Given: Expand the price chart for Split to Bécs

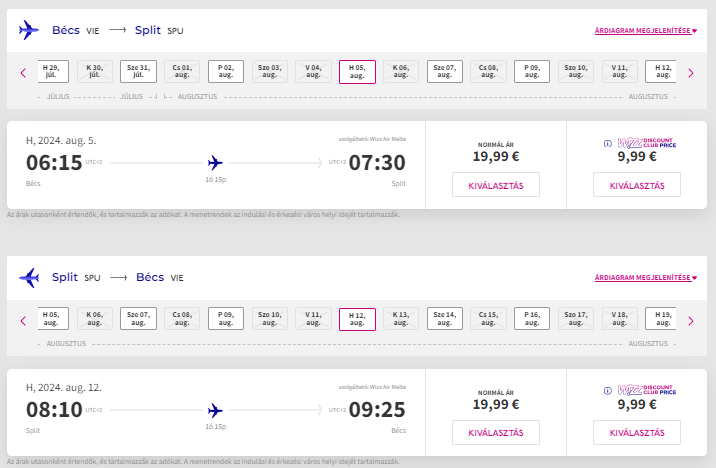Looking at the screenshot, I should click(x=646, y=278).
